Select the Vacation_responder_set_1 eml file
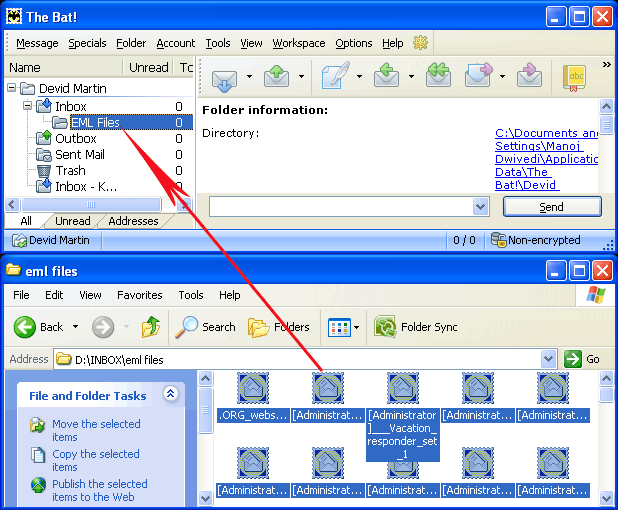The width and height of the screenshot is (618, 510). tap(402, 417)
